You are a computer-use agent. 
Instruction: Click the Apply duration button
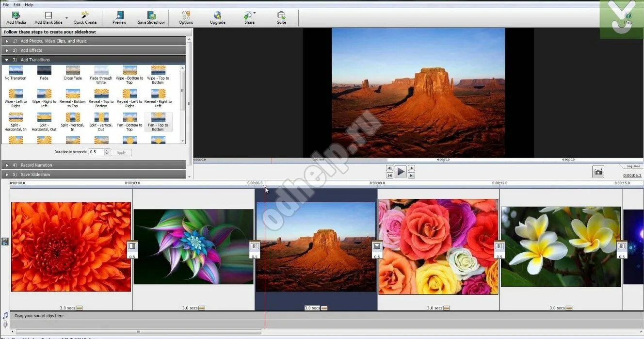121,152
